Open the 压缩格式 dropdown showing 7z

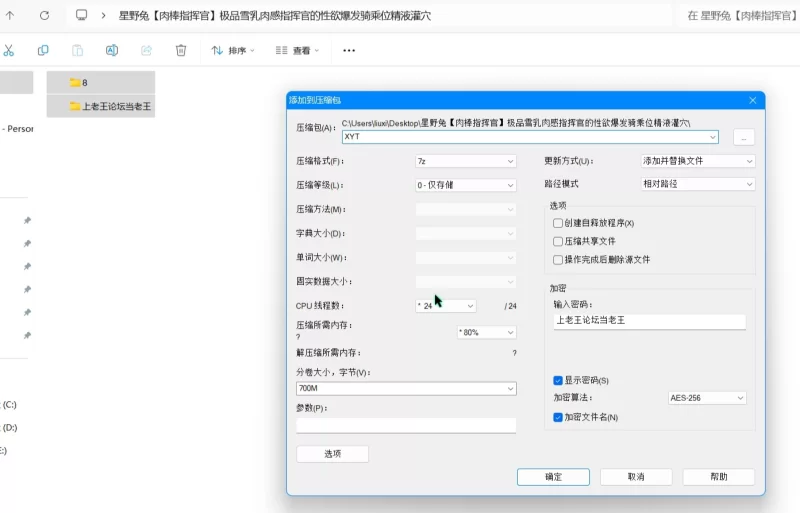pyautogui.click(x=465, y=161)
